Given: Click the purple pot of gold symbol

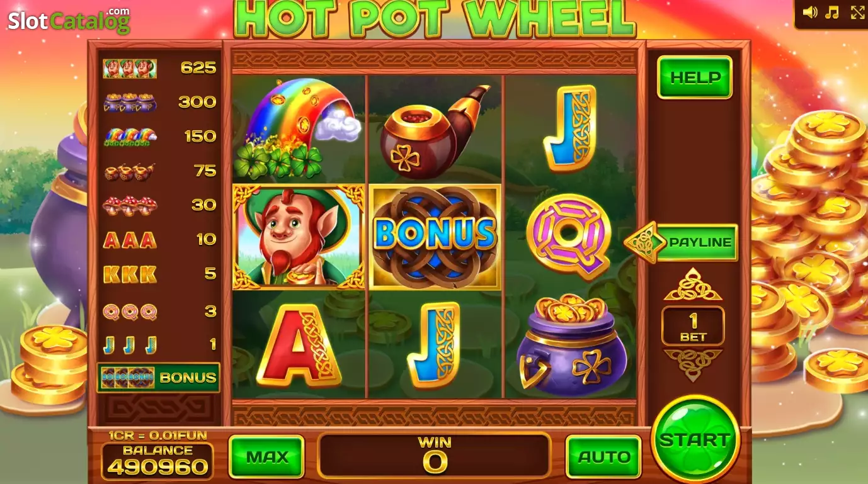Looking at the screenshot, I should [571, 345].
